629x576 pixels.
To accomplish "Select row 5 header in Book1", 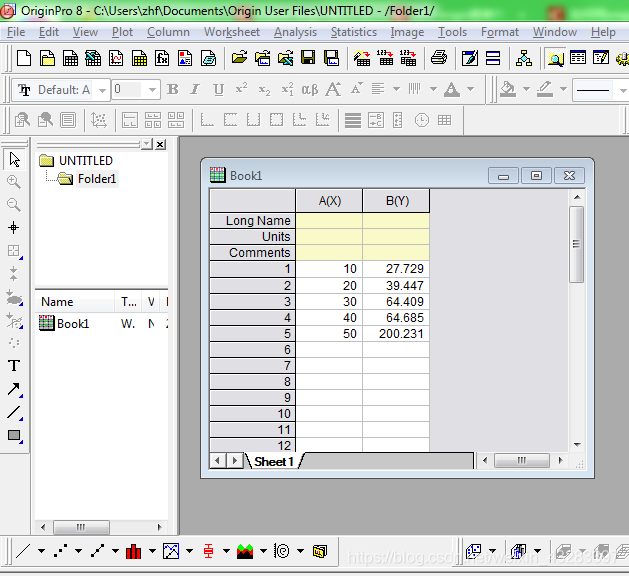I will (253, 333).
